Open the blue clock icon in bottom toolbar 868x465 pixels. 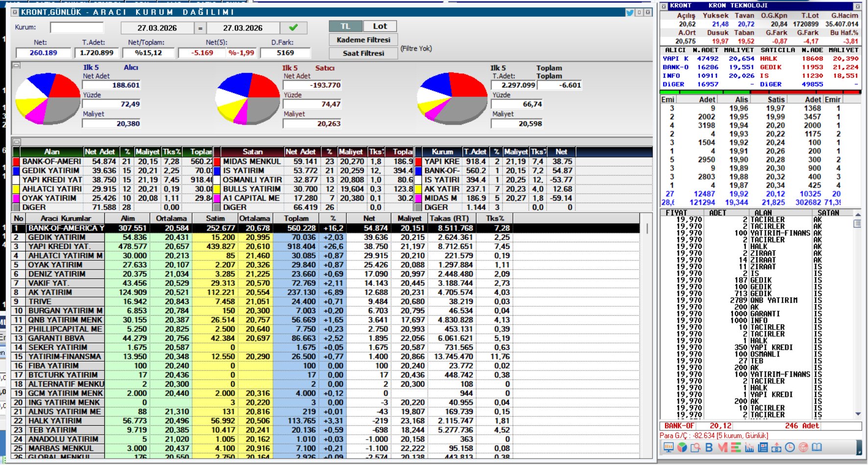790,447
